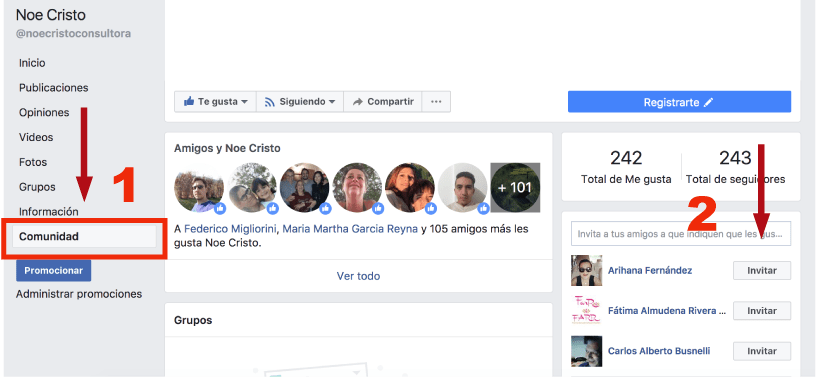Open Arihana Fernández's profile name
819x377 pixels.
(650, 270)
